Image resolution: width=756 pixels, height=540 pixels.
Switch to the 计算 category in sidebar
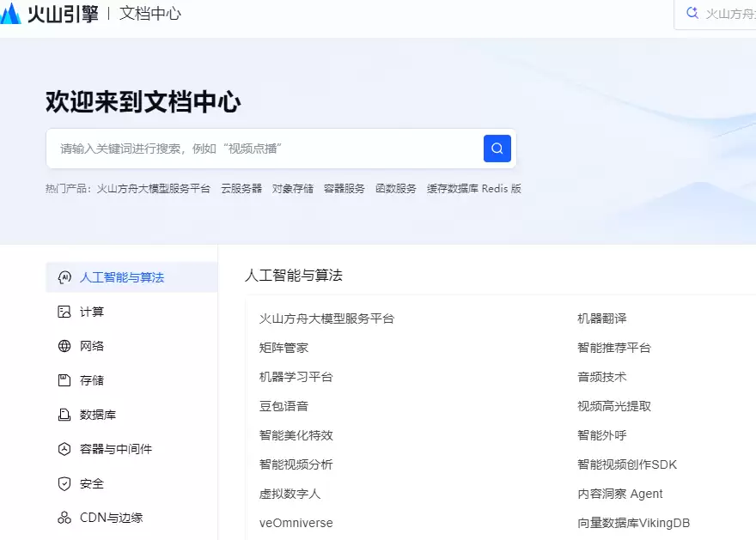91,311
